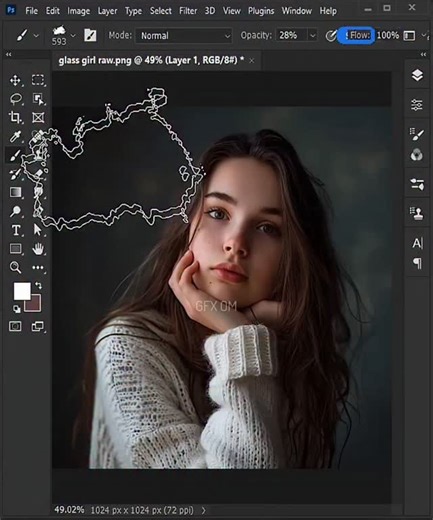
Task: Select the Rectangular Marquee tool
Action: (38, 80)
